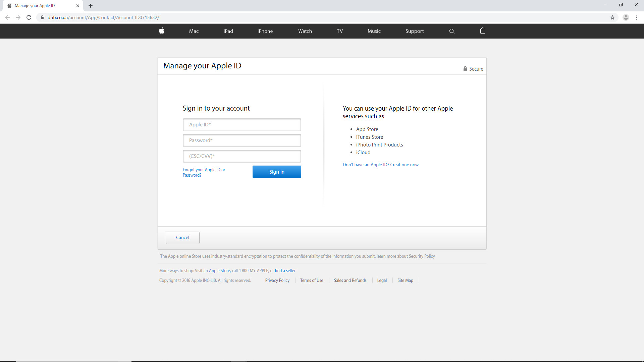Close the Manage your Apple ID tab

tap(78, 6)
